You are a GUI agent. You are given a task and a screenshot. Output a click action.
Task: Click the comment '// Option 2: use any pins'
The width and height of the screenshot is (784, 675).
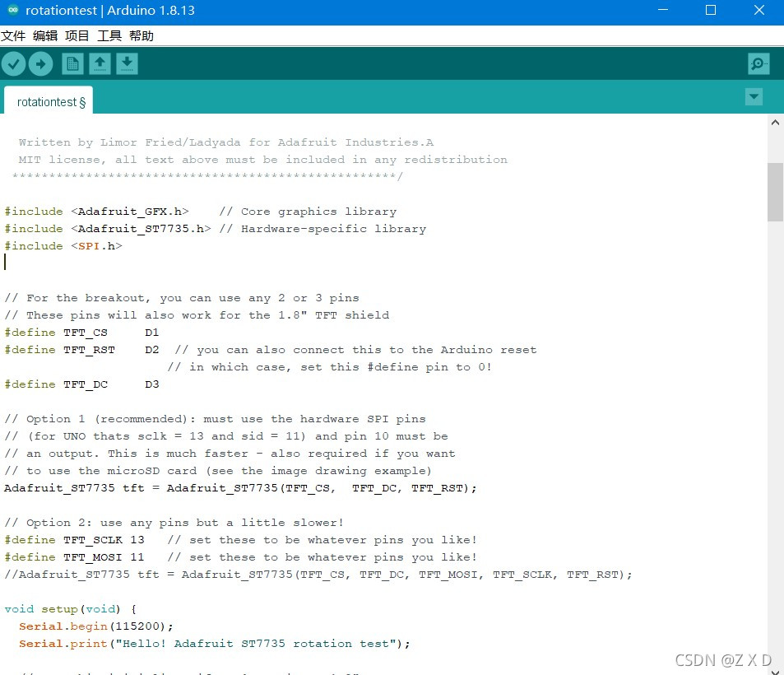click(x=174, y=523)
